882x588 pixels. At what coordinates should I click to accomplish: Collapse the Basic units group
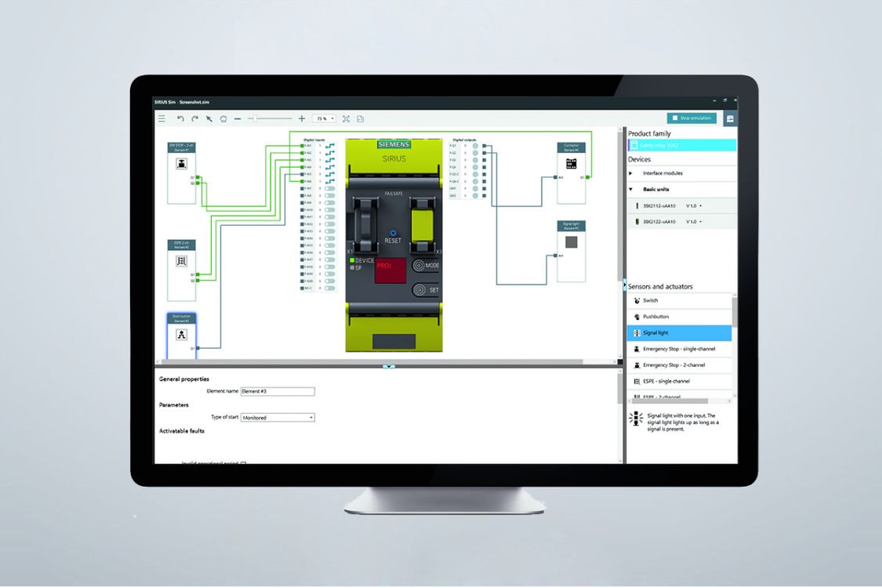pyautogui.click(x=630, y=190)
